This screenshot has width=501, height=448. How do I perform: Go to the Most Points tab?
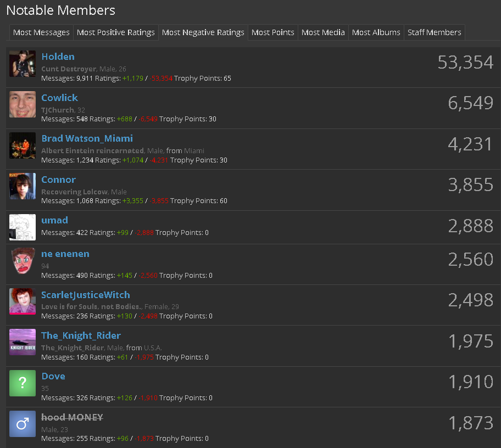[x=273, y=32]
